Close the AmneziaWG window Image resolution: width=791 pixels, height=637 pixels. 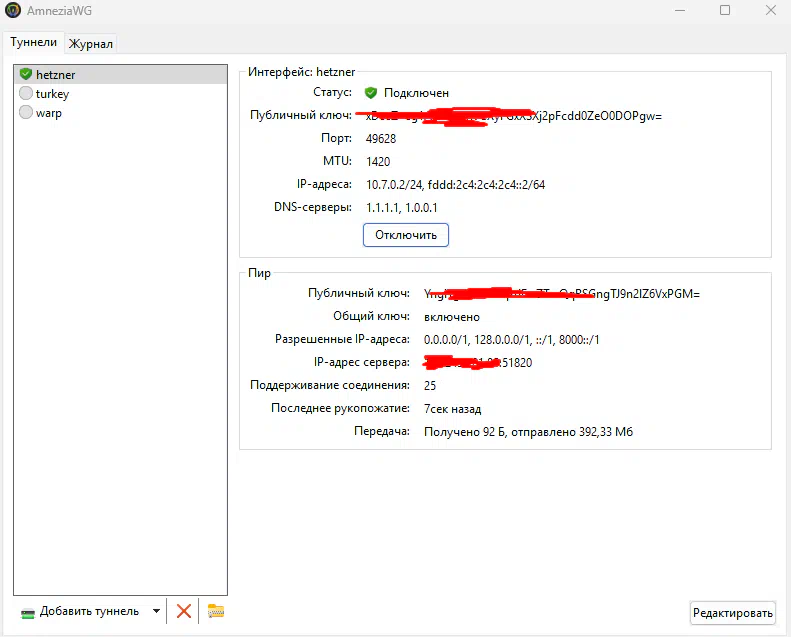pos(770,10)
